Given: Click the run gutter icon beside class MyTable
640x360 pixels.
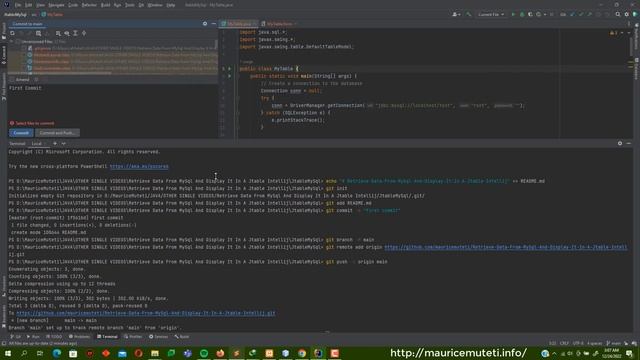Looking at the screenshot, I should [229, 69].
